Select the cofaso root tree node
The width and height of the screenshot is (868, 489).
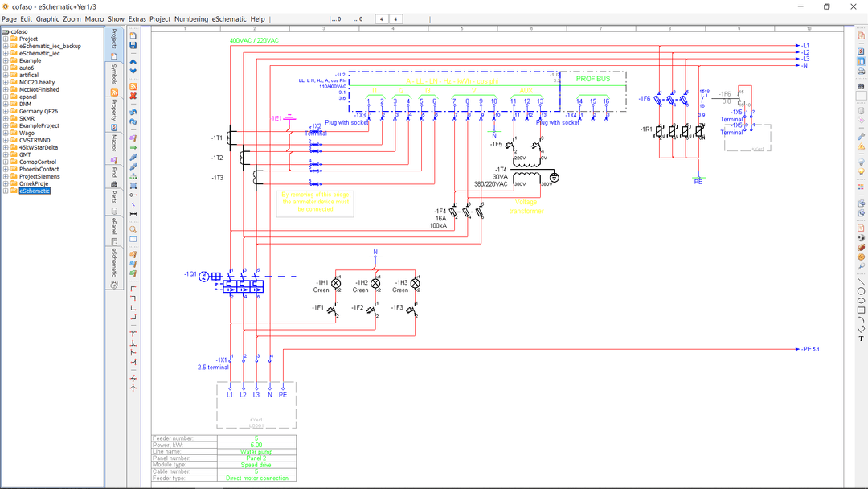coord(18,31)
